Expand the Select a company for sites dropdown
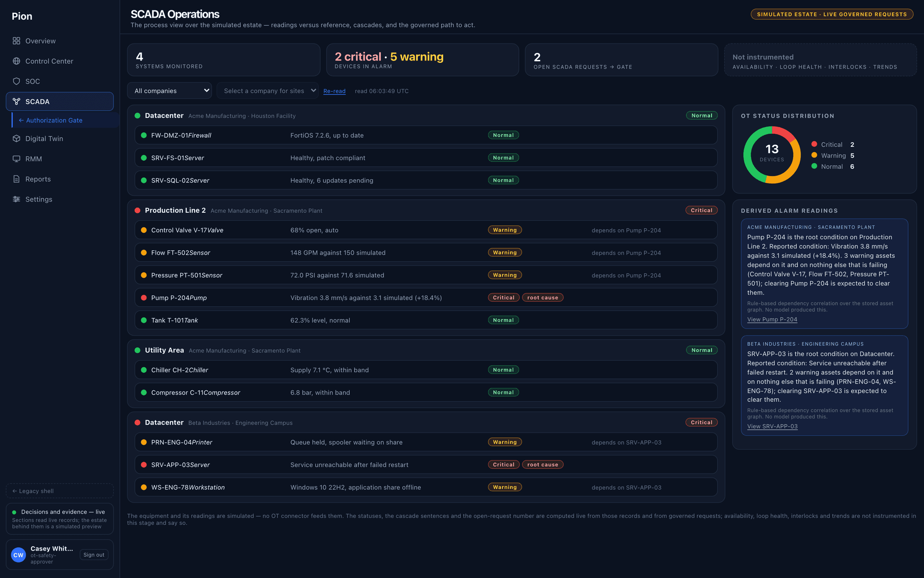 [x=268, y=91]
